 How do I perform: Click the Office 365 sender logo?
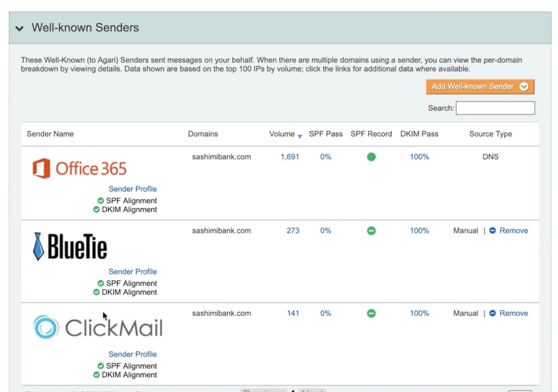coord(79,168)
